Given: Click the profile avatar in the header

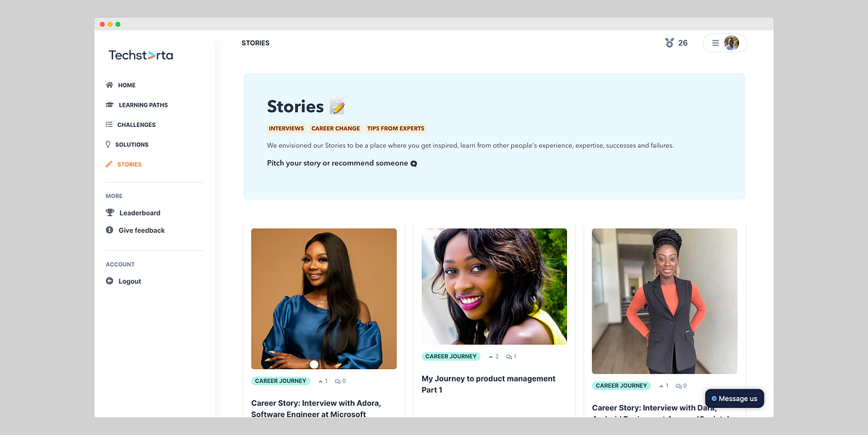Looking at the screenshot, I should (x=732, y=42).
